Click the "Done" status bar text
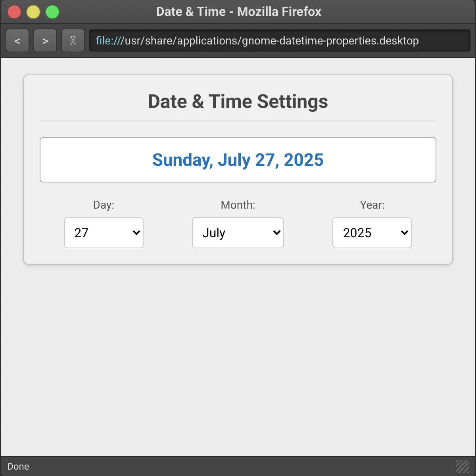Screen dimensions: 476x476 (18, 466)
